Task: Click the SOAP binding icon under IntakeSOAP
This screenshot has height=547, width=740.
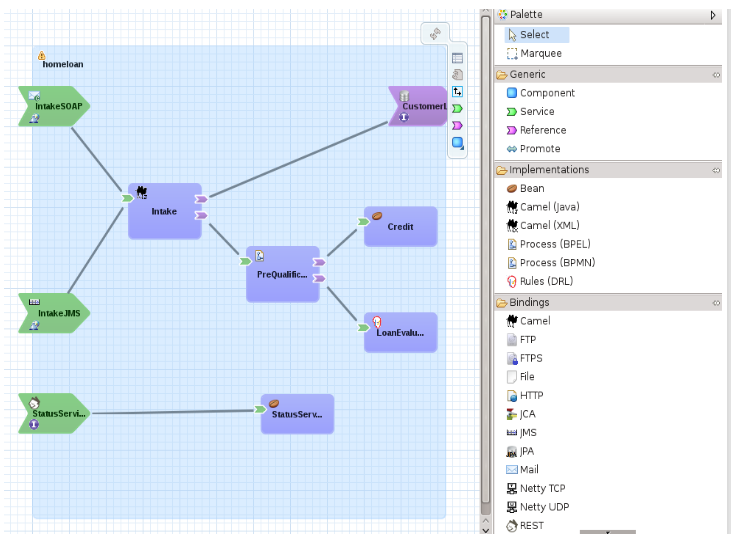Action: click(34, 119)
